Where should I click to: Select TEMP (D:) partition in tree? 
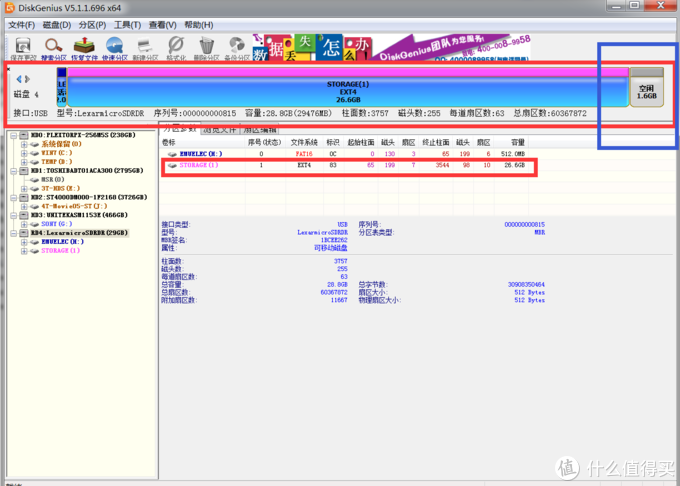[56, 162]
